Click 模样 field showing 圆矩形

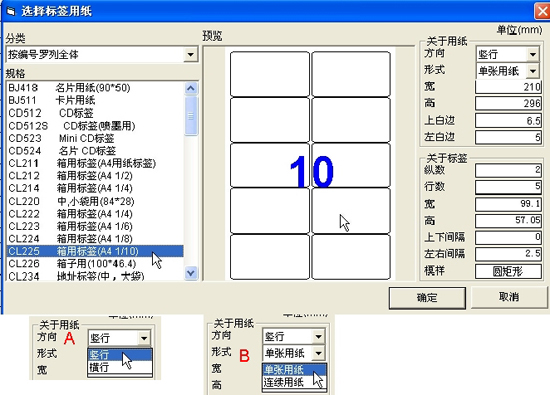(x=508, y=271)
